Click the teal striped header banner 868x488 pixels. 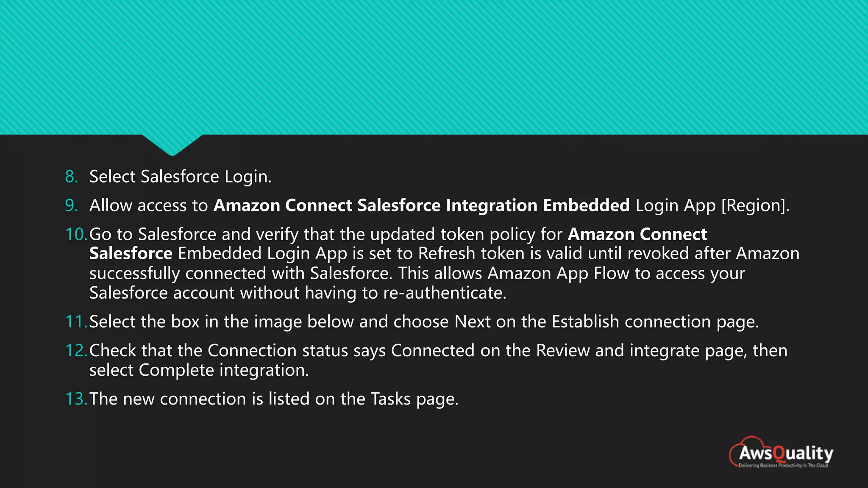(x=434, y=67)
